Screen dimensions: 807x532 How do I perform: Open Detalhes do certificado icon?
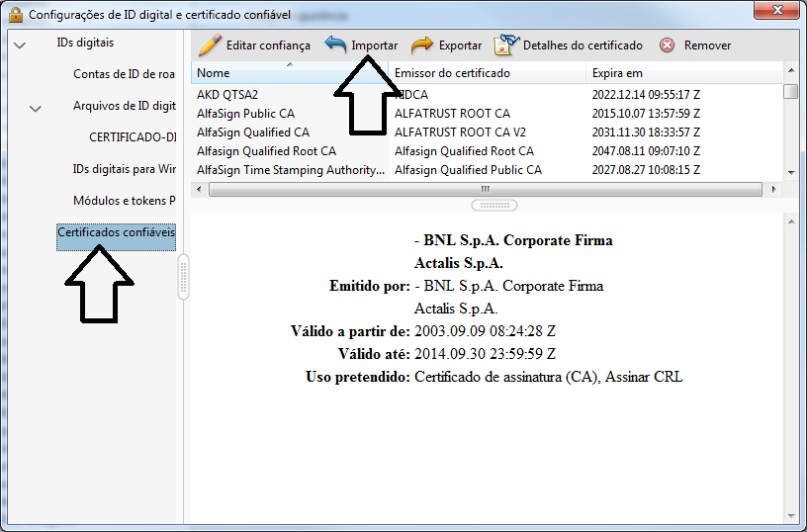(x=506, y=45)
